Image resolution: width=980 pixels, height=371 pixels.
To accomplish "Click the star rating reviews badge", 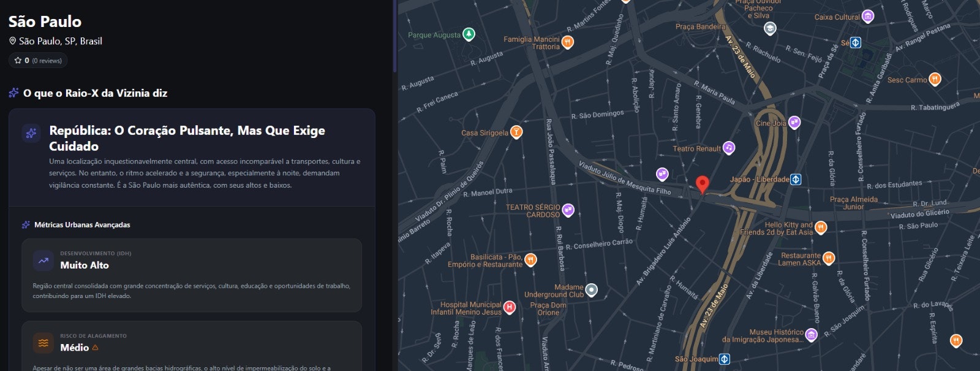I will (38, 61).
